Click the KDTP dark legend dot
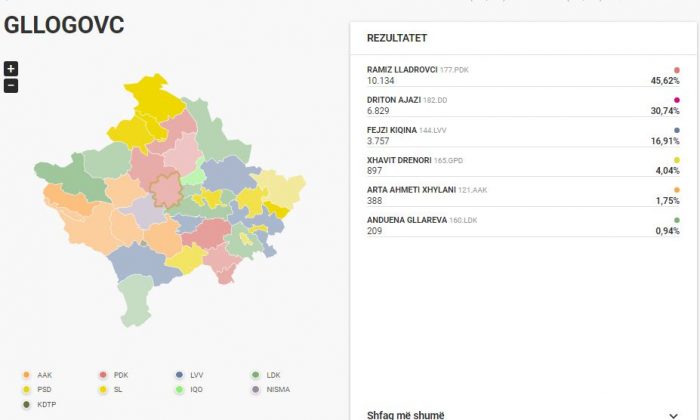Image resolution: width=700 pixels, height=420 pixels. tap(26, 404)
